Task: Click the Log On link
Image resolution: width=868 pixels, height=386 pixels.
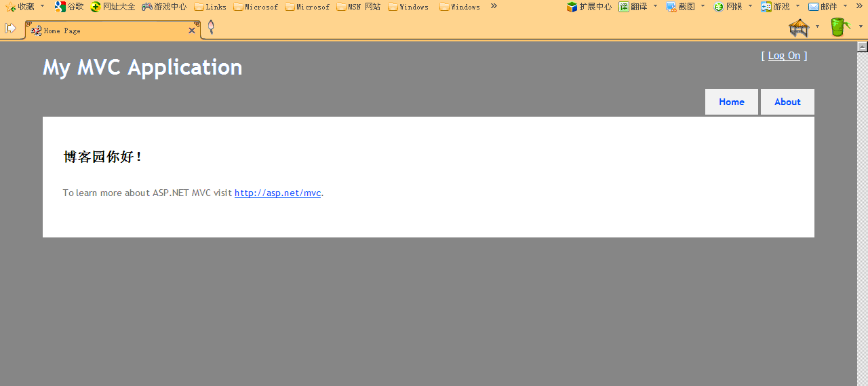Action: (784, 56)
